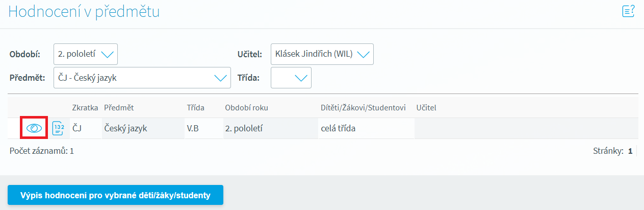The height and width of the screenshot is (210, 644).
Task: Select the celá třída cell
Action: pos(338,128)
